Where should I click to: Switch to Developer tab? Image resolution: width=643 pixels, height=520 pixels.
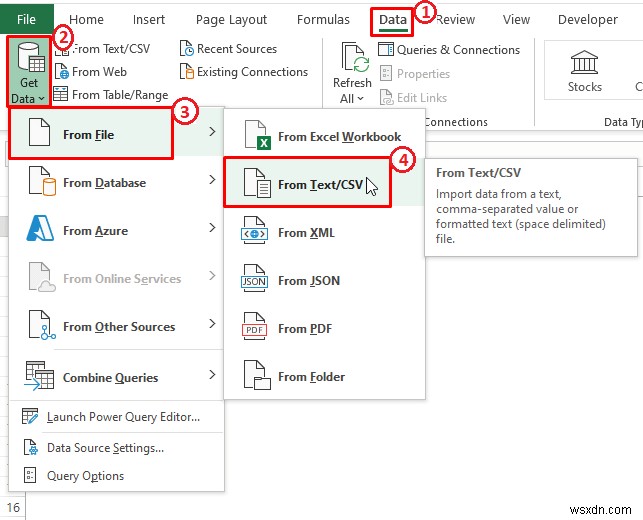[588, 20]
